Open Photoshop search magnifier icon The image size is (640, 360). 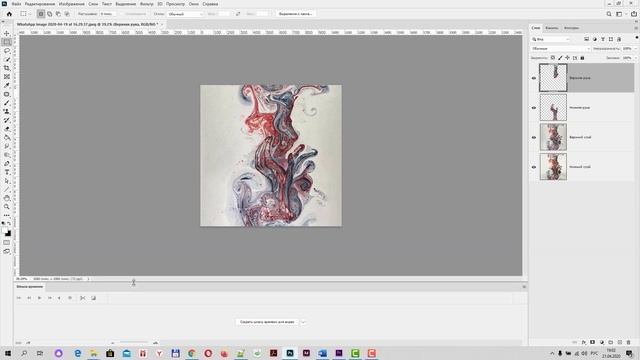[609, 14]
